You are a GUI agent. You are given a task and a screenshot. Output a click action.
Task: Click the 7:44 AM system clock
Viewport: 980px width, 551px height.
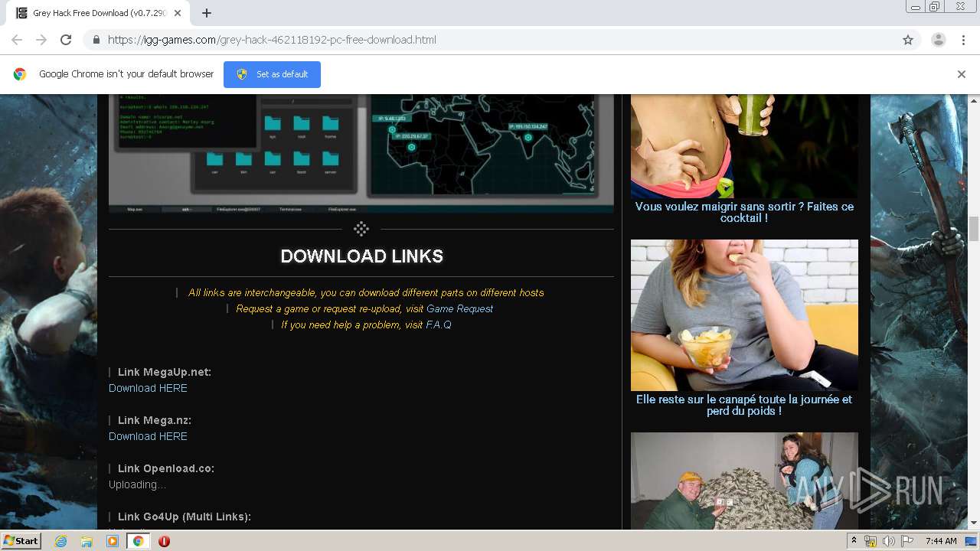(941, 541)
